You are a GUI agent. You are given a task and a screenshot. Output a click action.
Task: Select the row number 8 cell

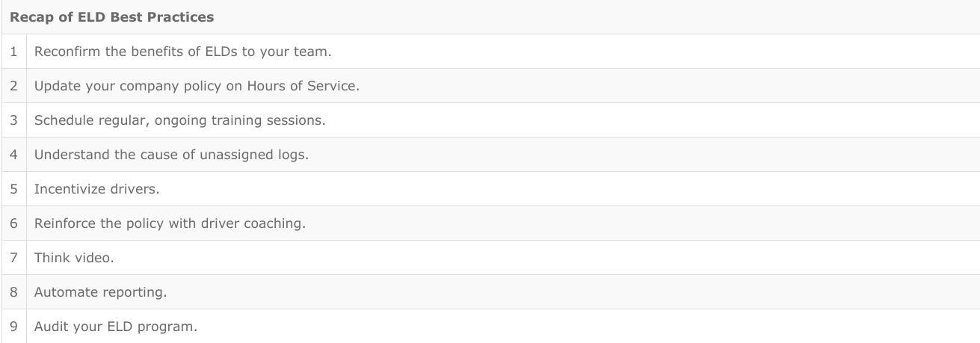[x=13, y=292]
